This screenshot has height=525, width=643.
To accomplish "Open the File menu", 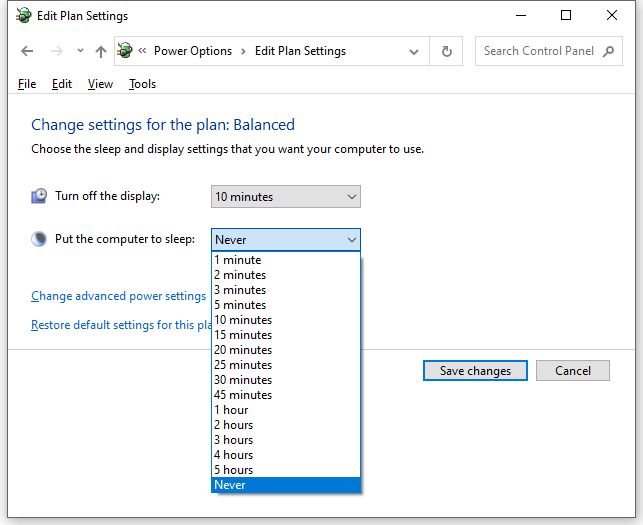I will click(x=27, y=84).
